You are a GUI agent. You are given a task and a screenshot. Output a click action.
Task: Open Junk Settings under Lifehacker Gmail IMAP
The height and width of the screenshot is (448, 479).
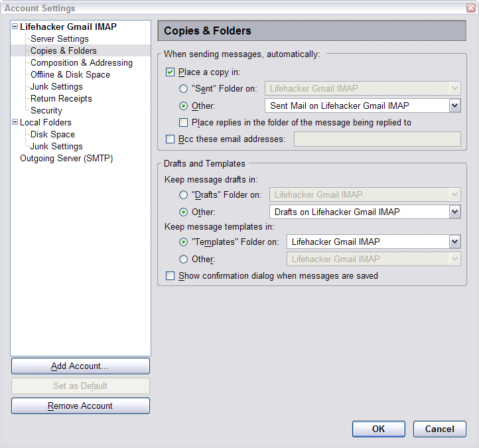pos(56,86)
